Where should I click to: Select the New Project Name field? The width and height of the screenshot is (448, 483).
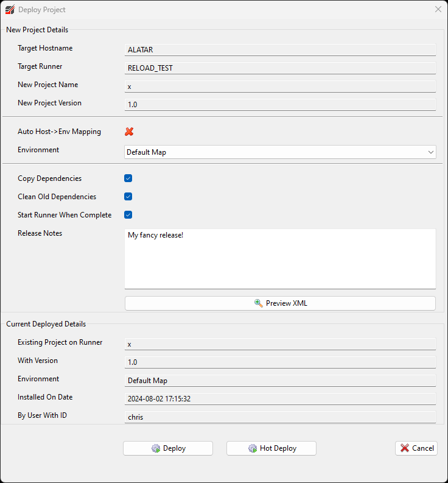[x=280, y=86]
